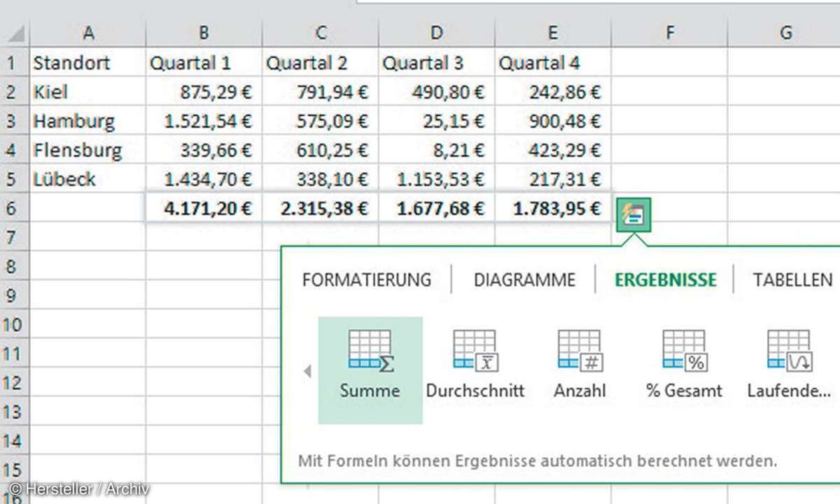This screenshot has height=504, width=840.
Task: Click the cell with 217,31 €
Action: (x=552, y=178)
